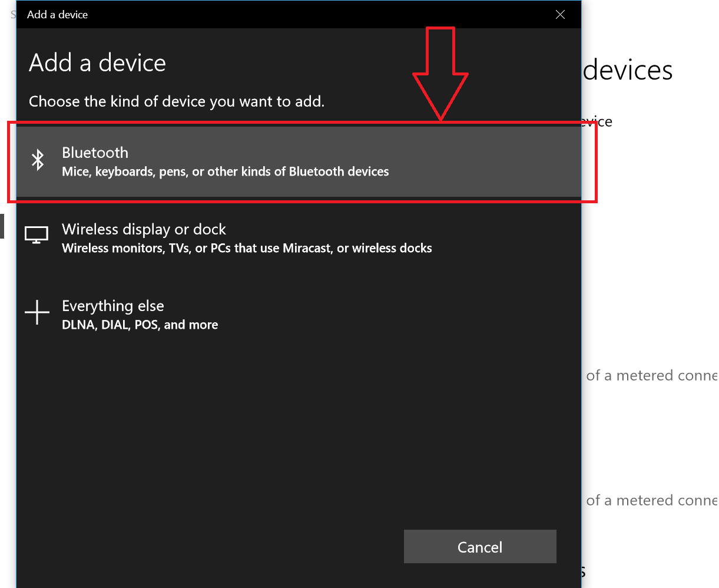Click 'Wireless monitors, TVs, or PCs' description

(x=247, y=248)
